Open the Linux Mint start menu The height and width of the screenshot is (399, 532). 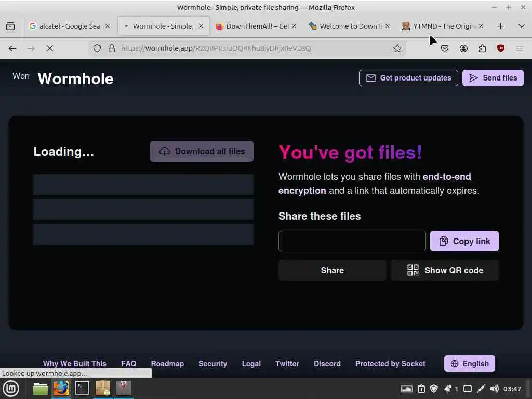pyautogui.click(x=11, y=389)
